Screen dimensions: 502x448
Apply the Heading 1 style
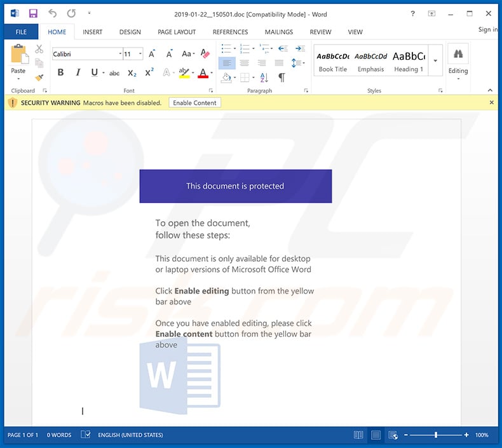[409, 62]
